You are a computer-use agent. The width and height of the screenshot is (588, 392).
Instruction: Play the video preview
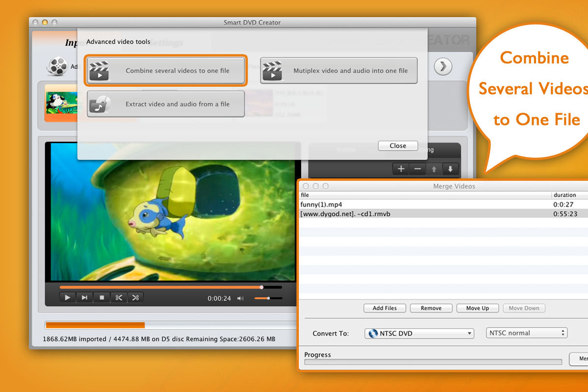pos(68,297)
